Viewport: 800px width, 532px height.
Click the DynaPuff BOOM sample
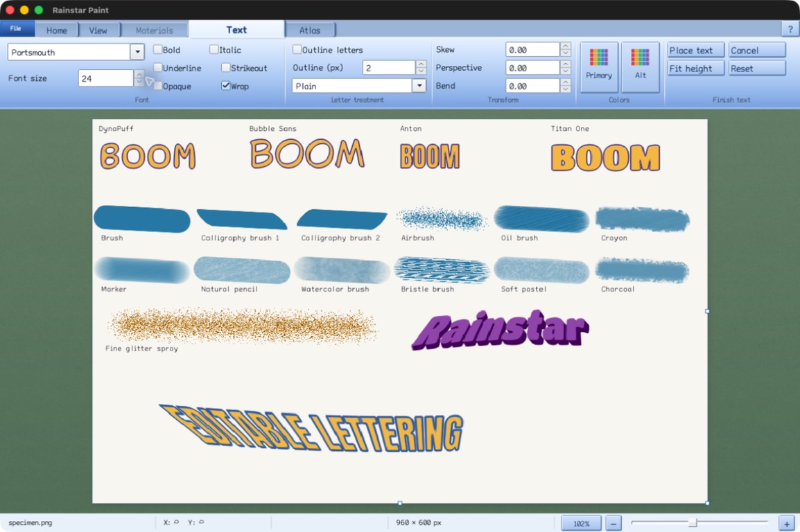coord(148,155)
